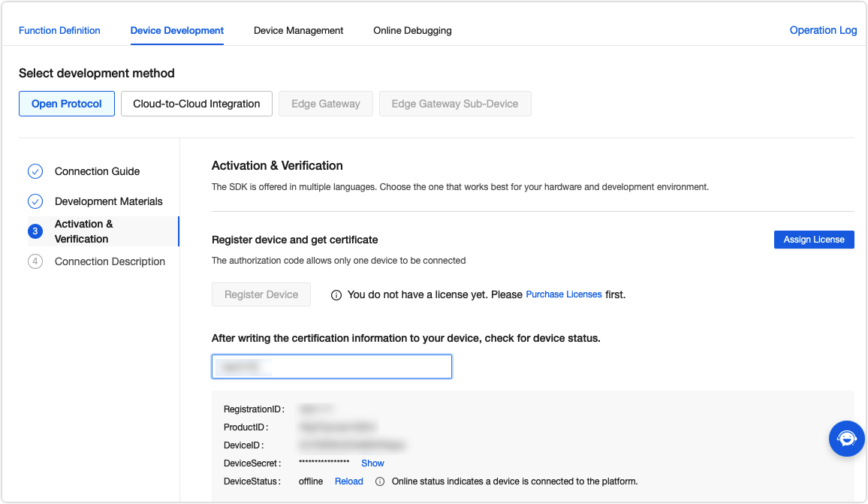Show the hidden DeviceSecret value

click(x=372, y=463)
